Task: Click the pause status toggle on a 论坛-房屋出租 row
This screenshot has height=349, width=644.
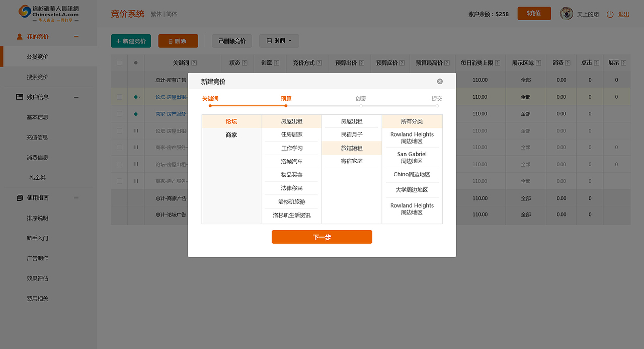Action: [135, 130]
